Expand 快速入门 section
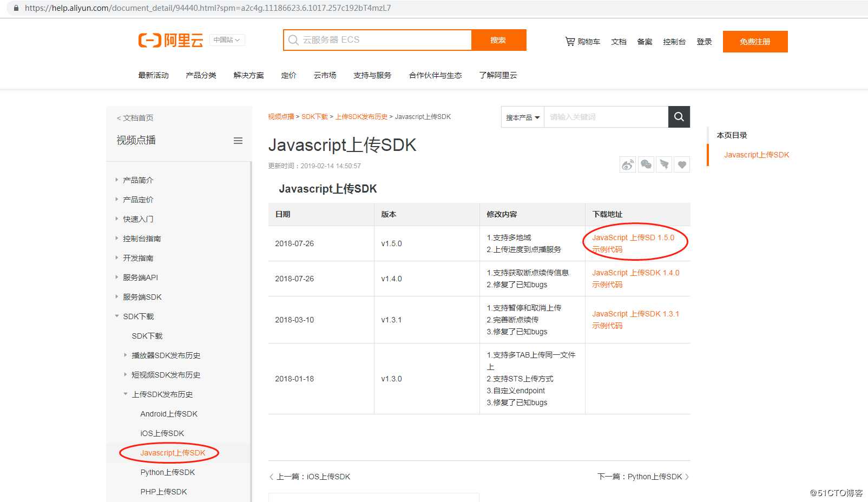The height and width of the screenshot is (502, 868). coord(116,219)
